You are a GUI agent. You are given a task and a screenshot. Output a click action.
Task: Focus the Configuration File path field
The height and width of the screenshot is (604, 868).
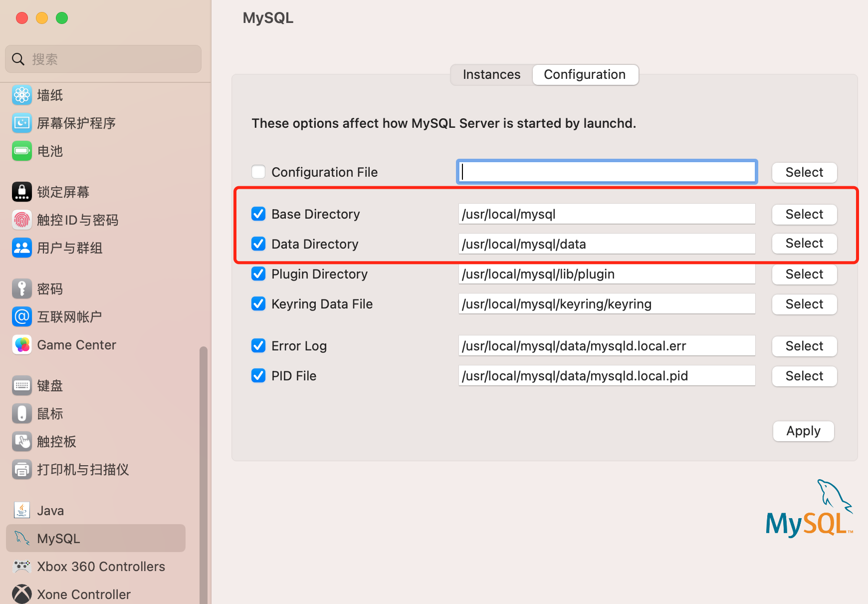point(607,172)
